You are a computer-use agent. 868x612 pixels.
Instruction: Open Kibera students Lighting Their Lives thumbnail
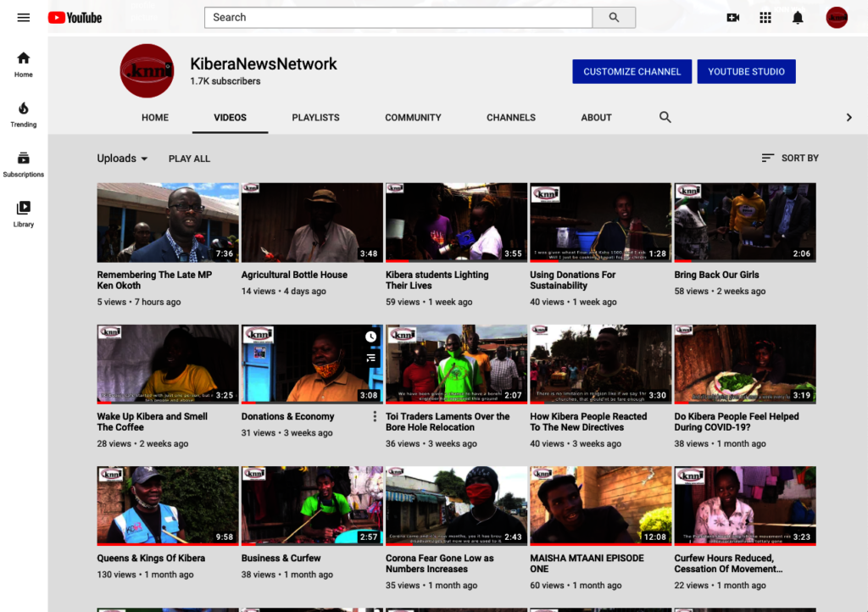coord(456,222)
